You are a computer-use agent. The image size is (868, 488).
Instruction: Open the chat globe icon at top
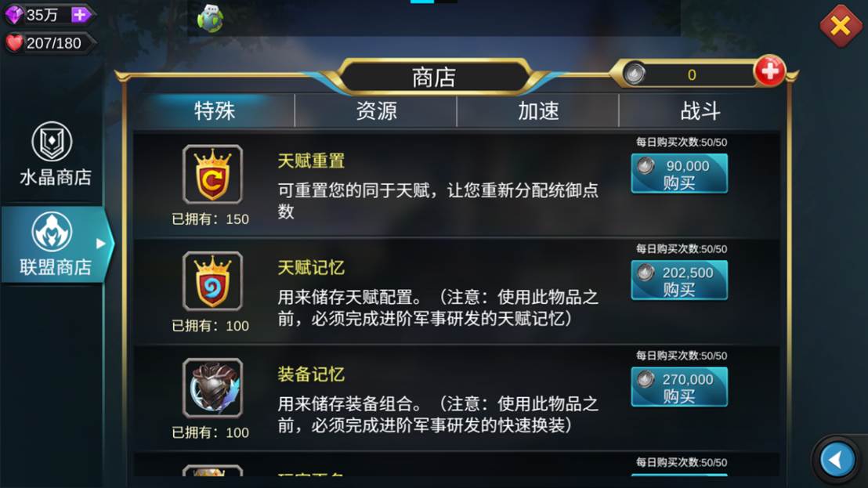211,18
